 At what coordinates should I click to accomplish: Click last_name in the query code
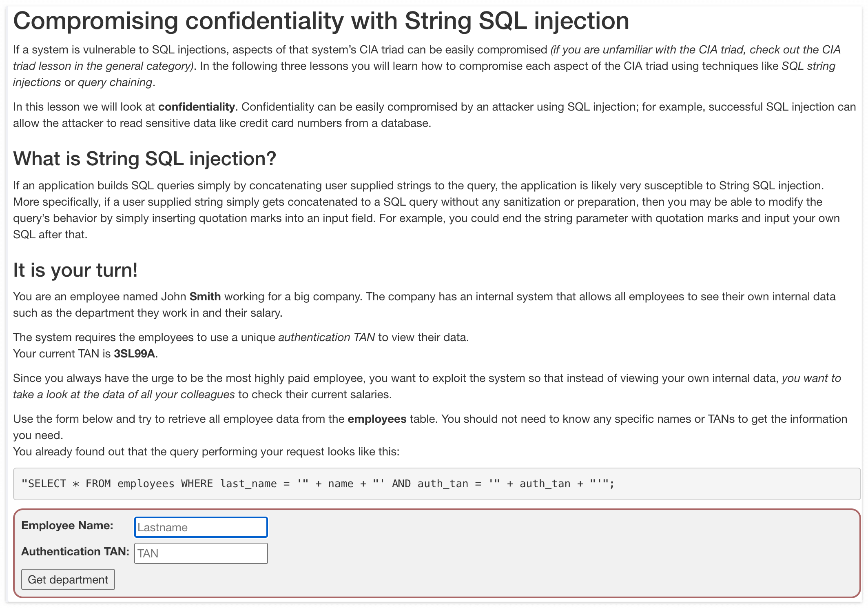(248, 484)
